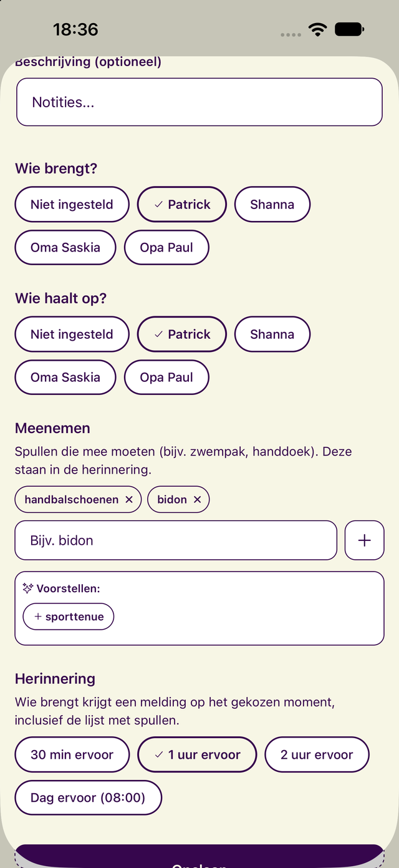Deselect checked Patrick under Wie brengt

[182, 204]
